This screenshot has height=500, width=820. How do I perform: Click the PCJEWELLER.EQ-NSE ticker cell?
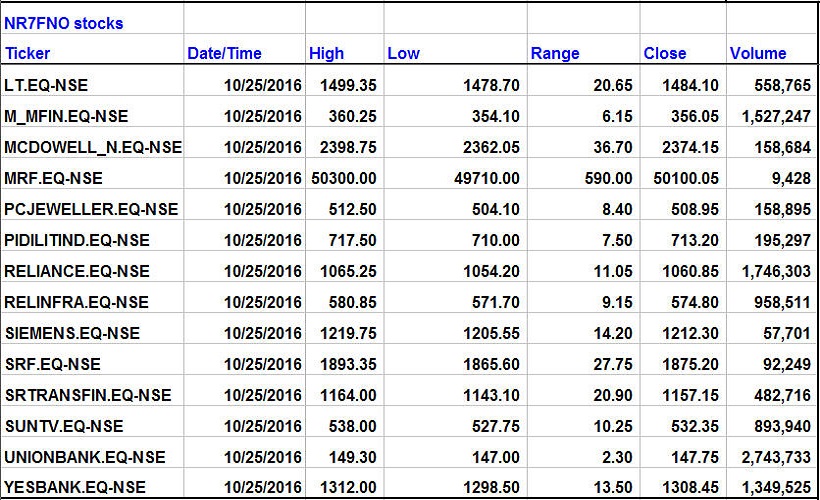91,210
